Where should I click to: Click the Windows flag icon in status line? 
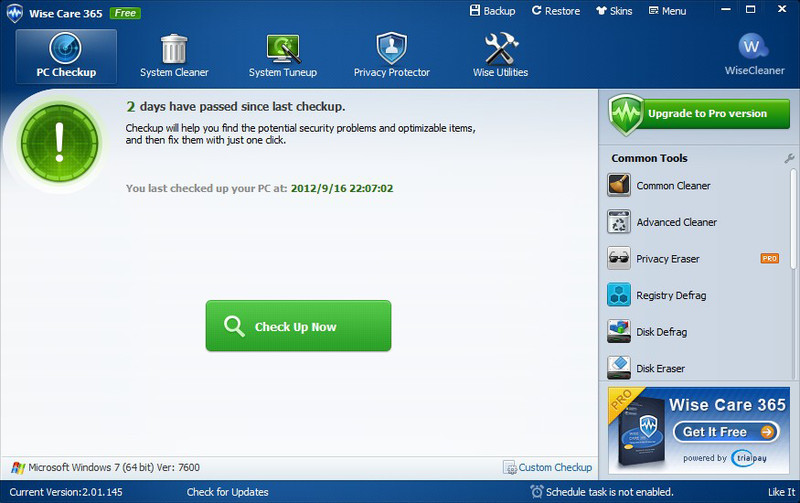pyautogui.click(x=18, y=468)
